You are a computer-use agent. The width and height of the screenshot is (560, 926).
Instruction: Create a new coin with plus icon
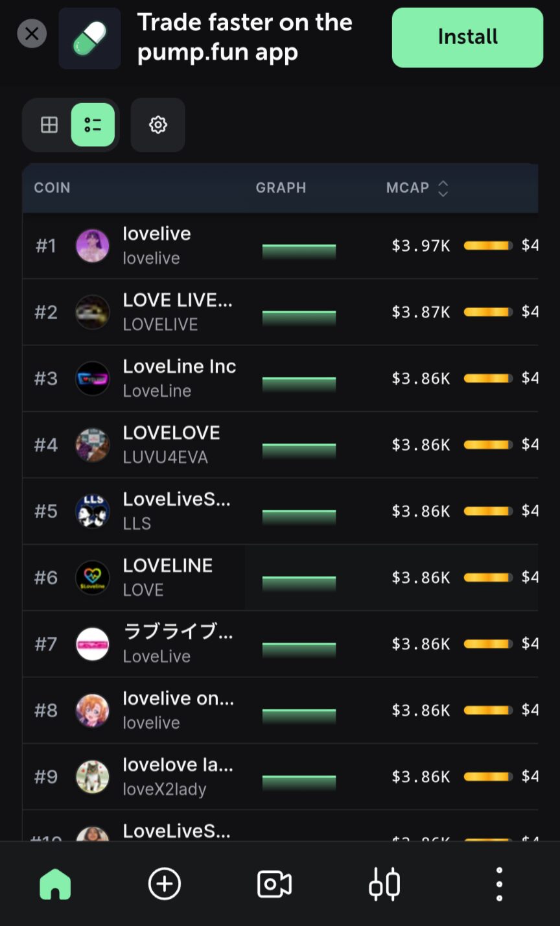coord(165,884)
